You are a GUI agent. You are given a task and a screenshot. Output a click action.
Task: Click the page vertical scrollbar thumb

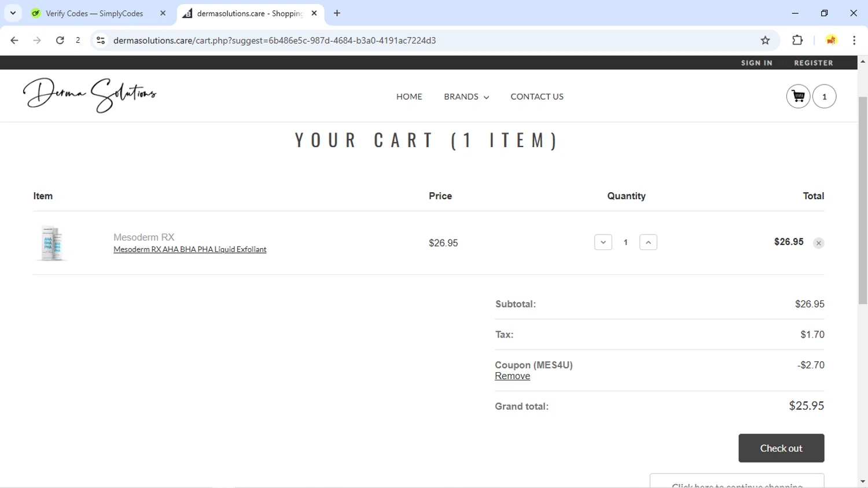coord(863,200)
